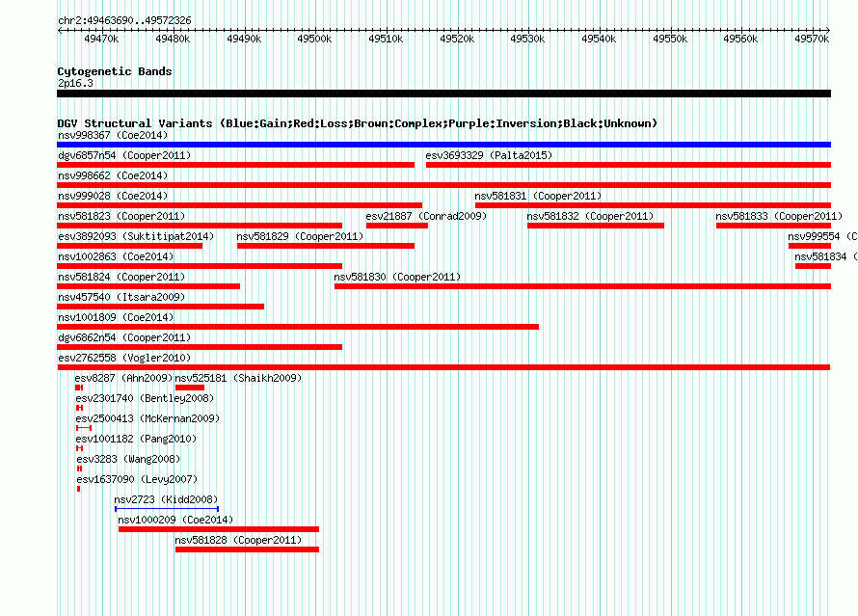Click nsv581831 (Cooper2011) variant label
The image size is (858, 616).
tap(538, 196)
